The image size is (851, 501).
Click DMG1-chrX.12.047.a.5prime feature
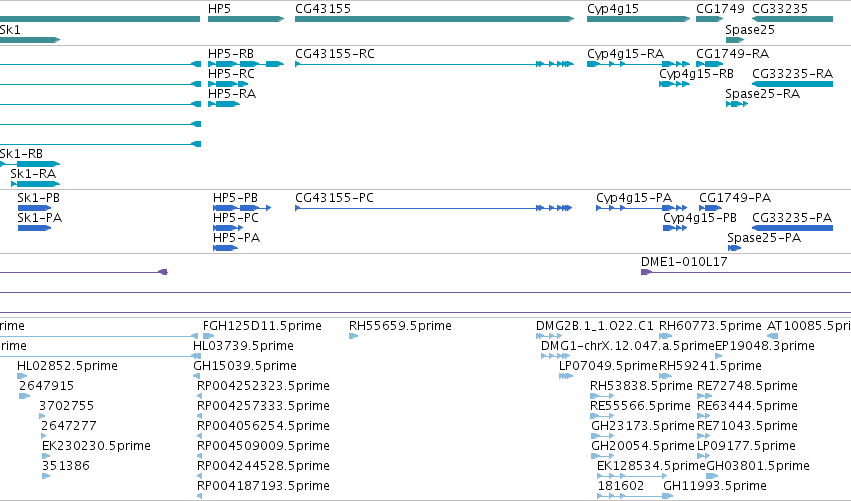tap(556, 356)
